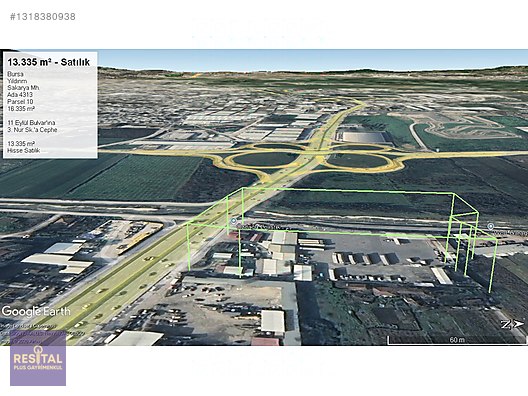Click the north compass arrow indicator

coord(512,324)
